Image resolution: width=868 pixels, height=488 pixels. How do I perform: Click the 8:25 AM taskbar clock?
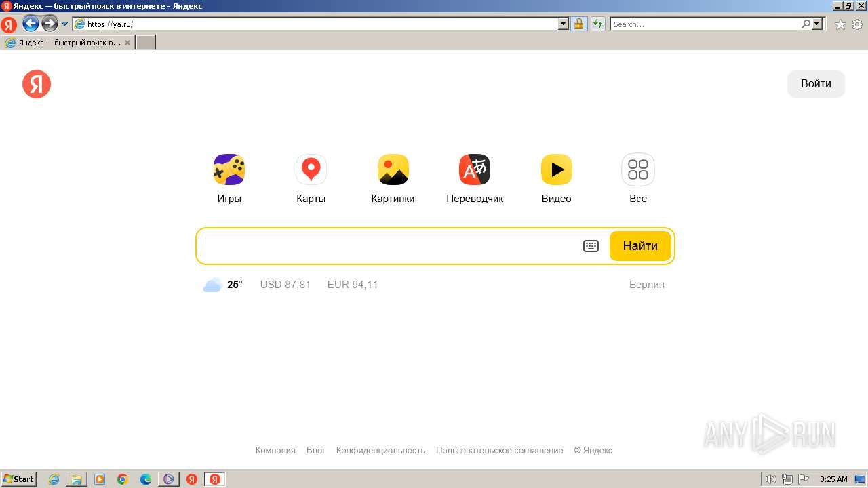[833, 479]
